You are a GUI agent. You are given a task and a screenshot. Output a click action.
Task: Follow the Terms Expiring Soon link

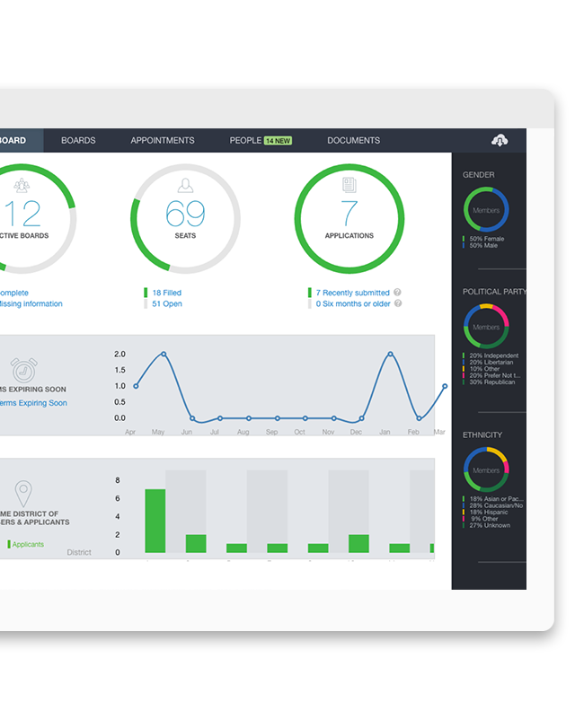click(x=33, y=404)
